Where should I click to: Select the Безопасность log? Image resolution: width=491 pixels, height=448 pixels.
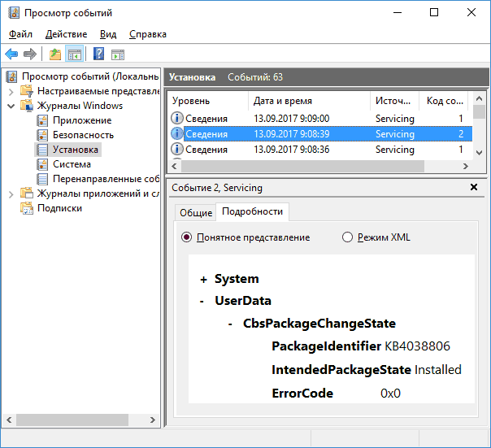click(x=83, y=135)
